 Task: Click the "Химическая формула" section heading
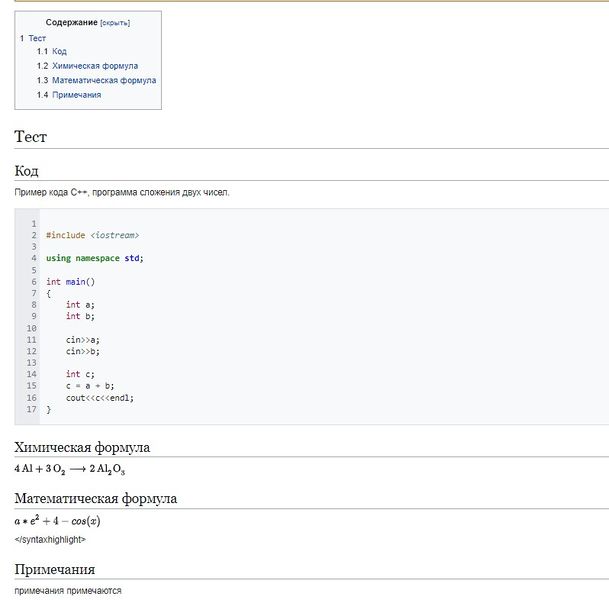[x=82, y=447]
